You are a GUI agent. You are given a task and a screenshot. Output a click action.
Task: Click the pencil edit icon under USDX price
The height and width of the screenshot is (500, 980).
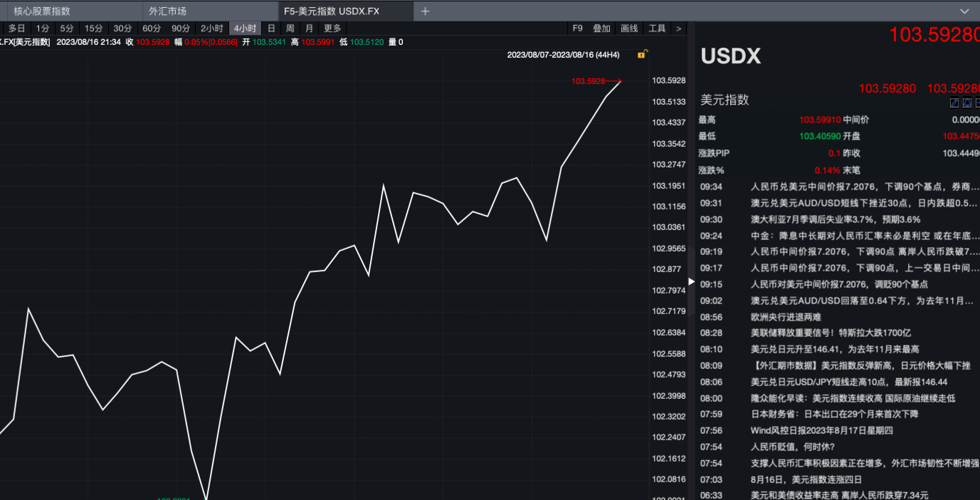[954, 103]
